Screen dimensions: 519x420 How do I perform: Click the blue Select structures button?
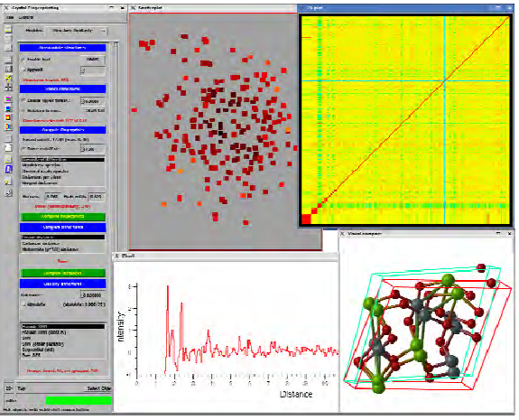tap(62, 89)
